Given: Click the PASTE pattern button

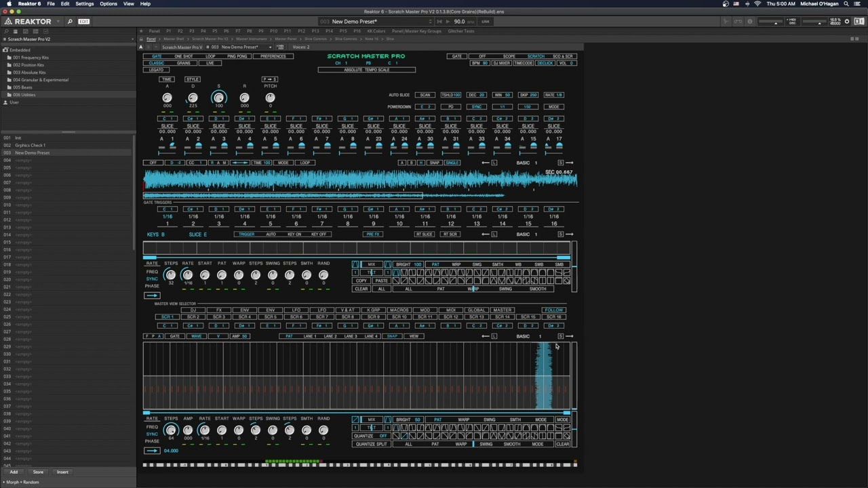Looking at the screenshot, I should pyautogui.click(x=381, y=281).
